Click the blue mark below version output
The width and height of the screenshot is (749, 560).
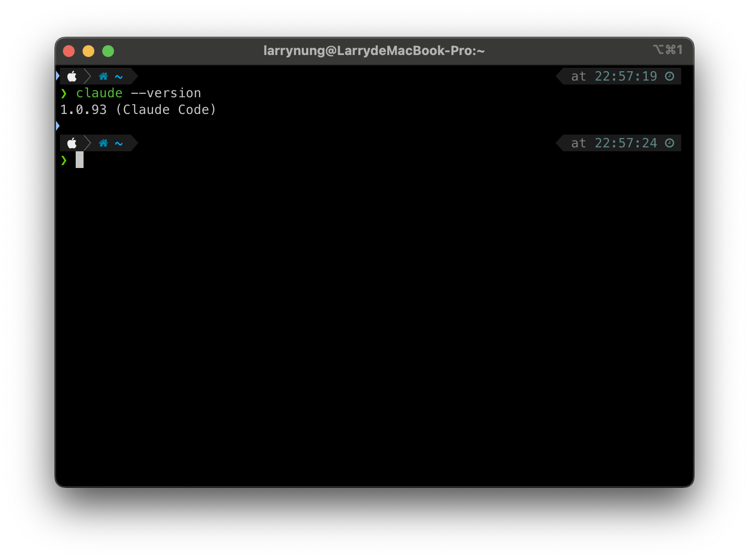point(58,126)
